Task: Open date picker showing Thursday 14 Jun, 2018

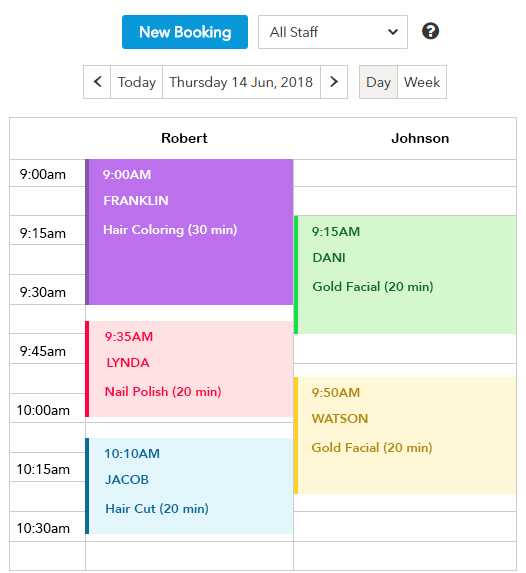Action: tap(241, 82)
